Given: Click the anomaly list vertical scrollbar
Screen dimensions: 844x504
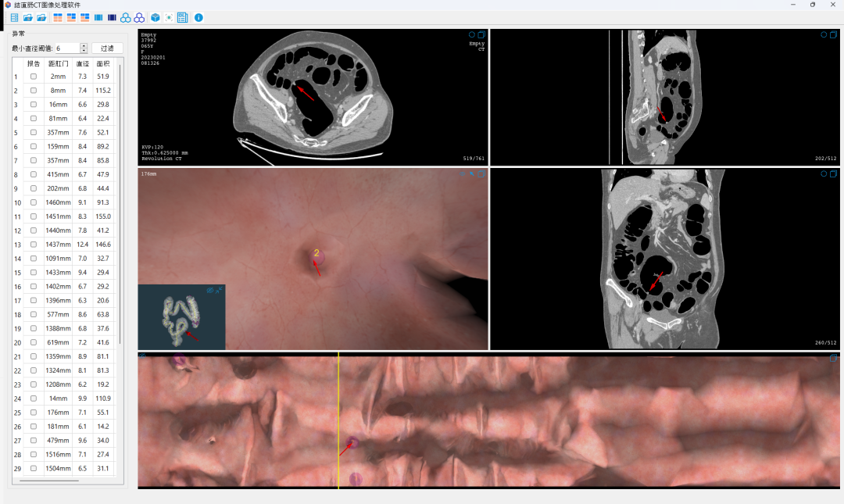Looking at the screenshot, I should 120,205.
